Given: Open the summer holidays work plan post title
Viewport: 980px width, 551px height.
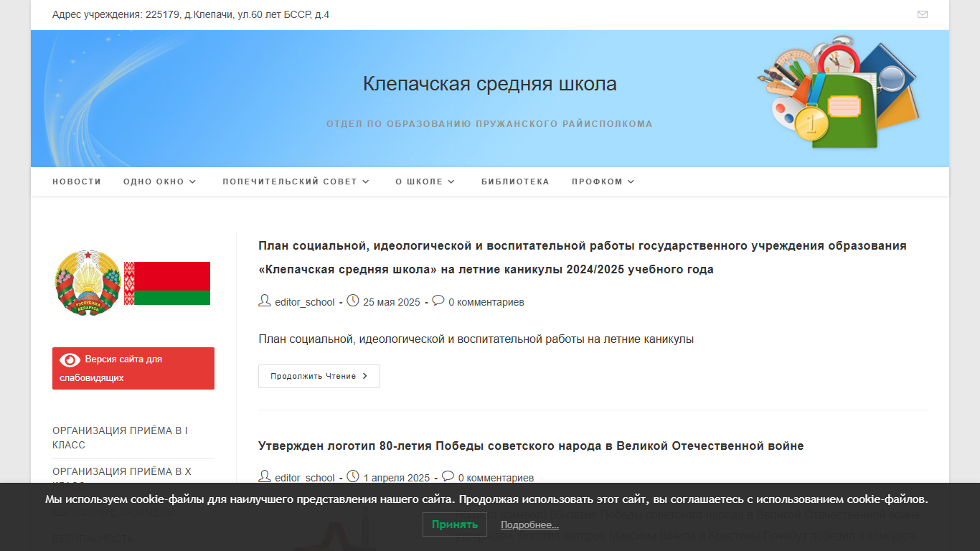Looking at the screenshot, I should pos(583,258).
